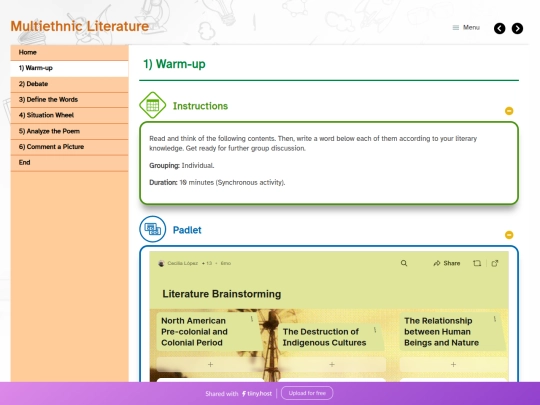Click the Instructions calendar icon
The image size is (540, 405).
153,105
